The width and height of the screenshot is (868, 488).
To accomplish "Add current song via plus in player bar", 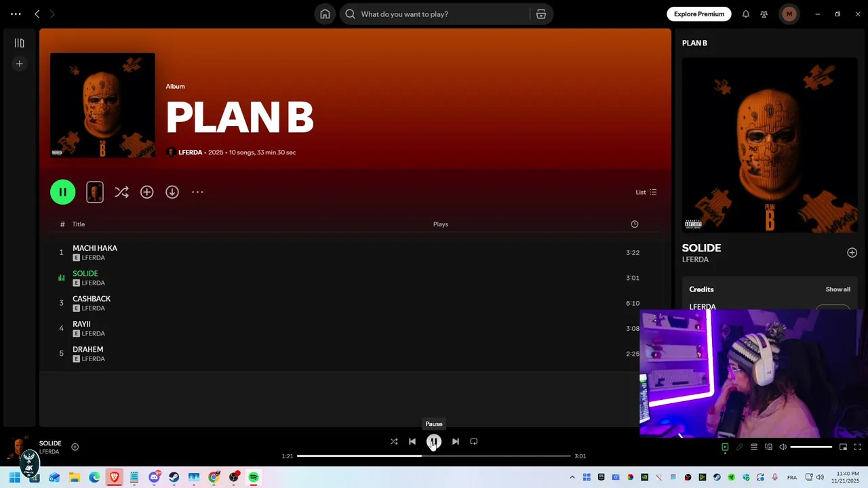I will coord(75,447).
